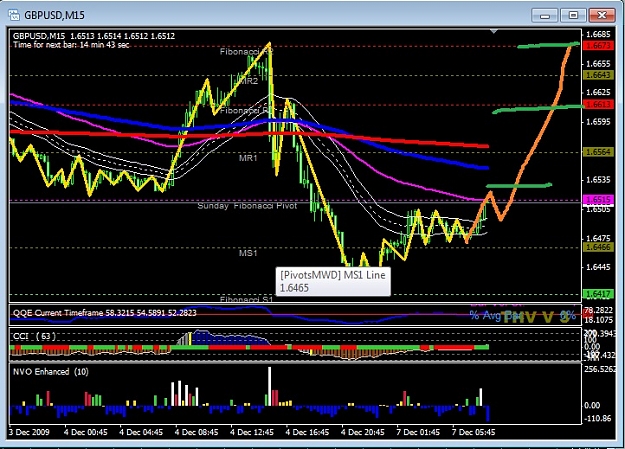Image resolution: width=625 pixels, height=449 pixels.
Task: Click the 'QQE Current Timeframe' indicator label
Action: [x=105, y=313]
